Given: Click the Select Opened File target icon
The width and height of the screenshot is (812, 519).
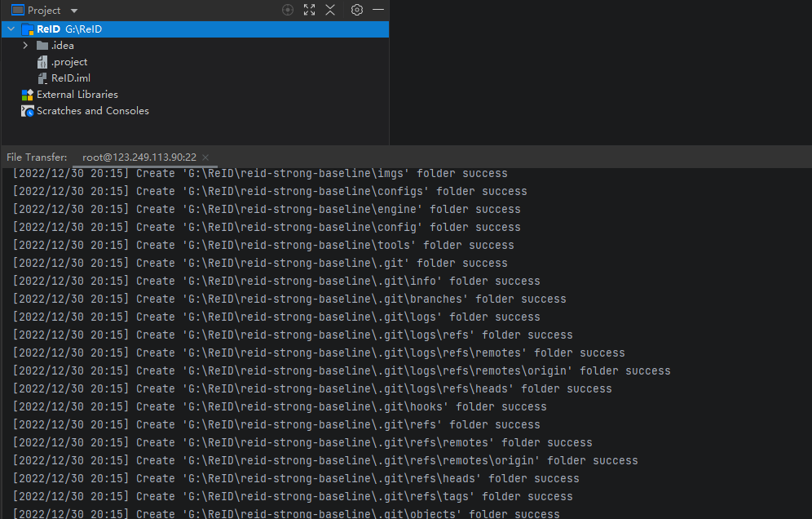Looking at the screenshot, I should [x=287, y=10].
